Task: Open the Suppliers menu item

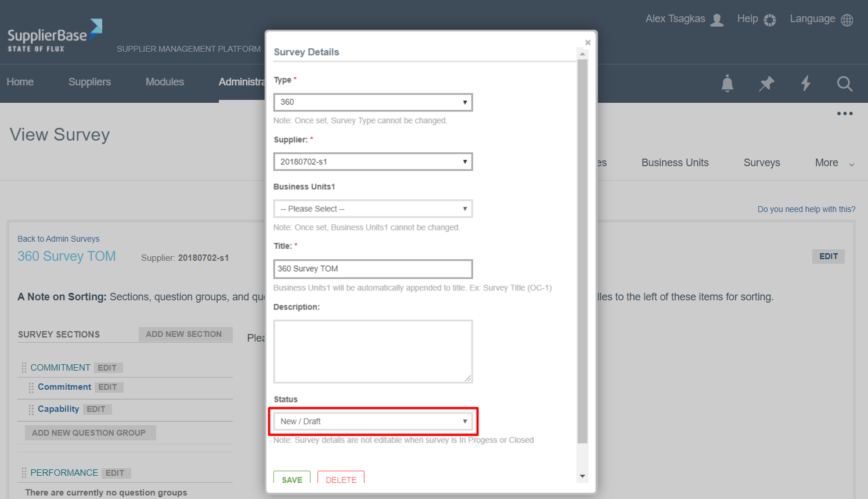Action: (x=89, y=82)
